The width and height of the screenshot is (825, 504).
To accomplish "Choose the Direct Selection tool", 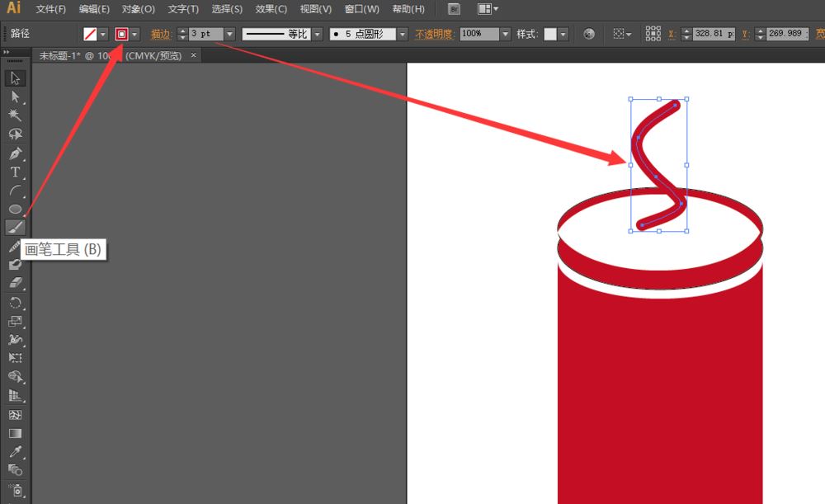I will pos(15,97).
